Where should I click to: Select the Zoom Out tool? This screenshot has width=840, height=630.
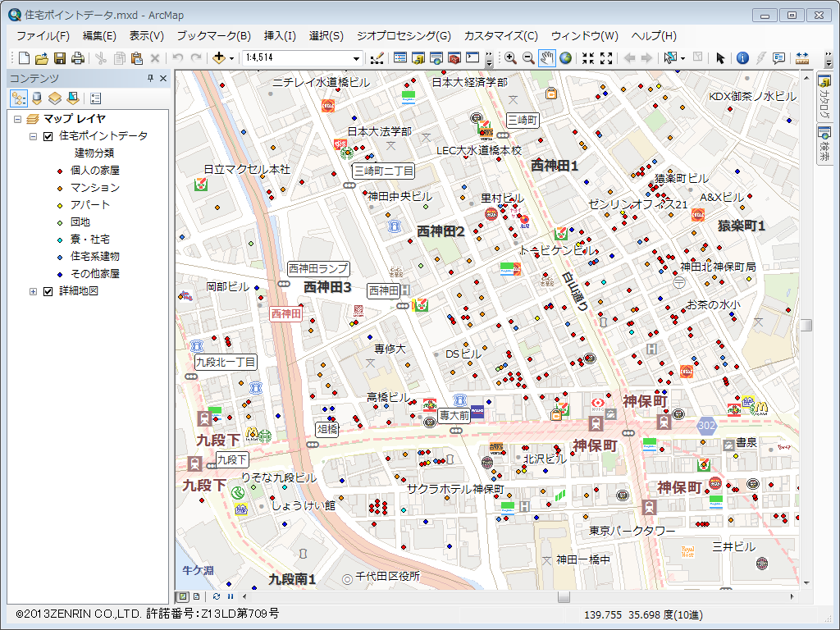(x=528, y=58)
